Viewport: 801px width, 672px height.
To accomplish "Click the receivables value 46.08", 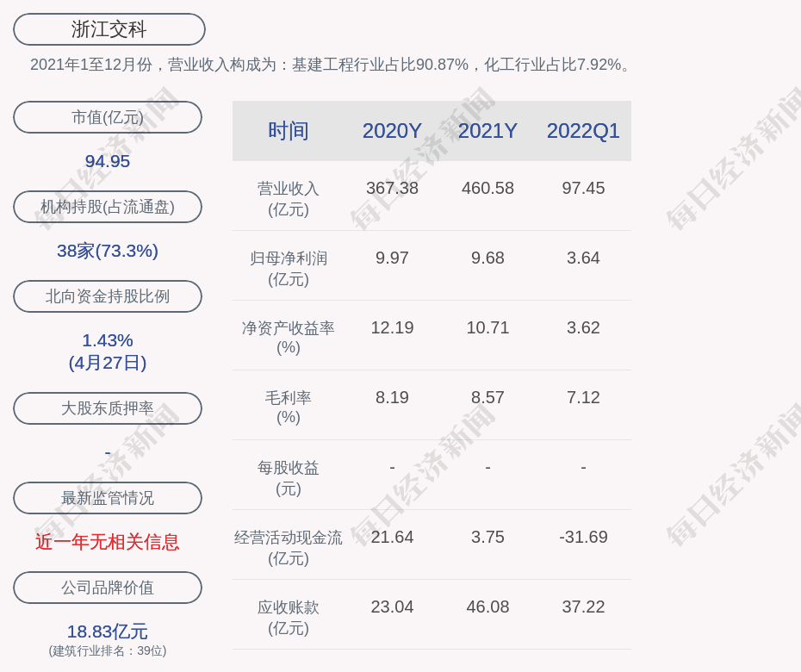I will pos(487,607).
